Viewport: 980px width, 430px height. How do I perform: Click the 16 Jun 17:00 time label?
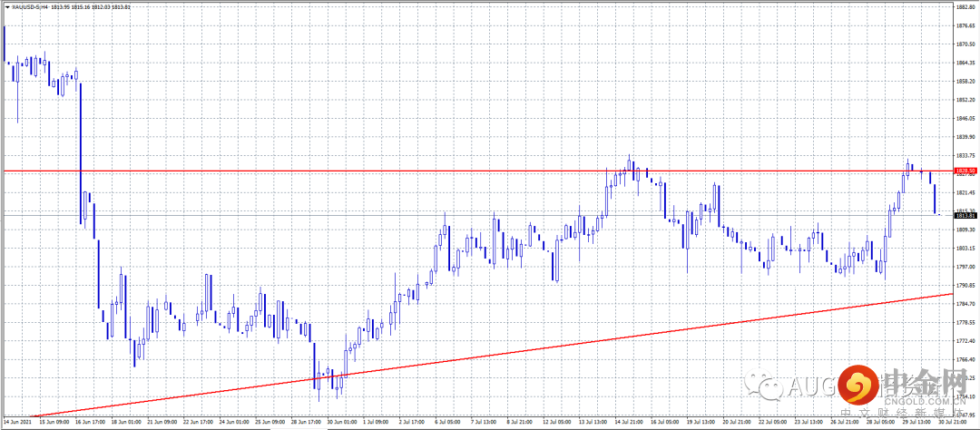(x=90, y=422)
